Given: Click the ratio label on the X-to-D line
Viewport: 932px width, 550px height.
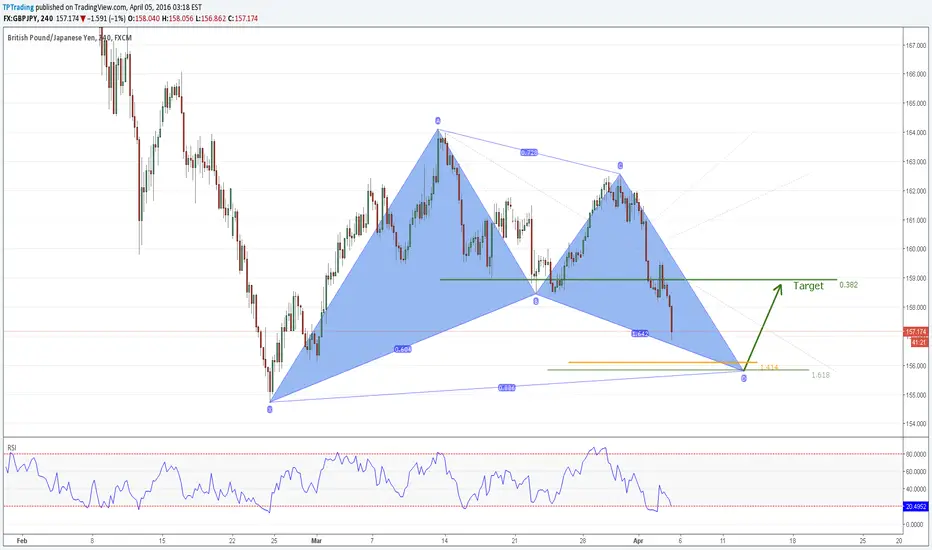Looking at the screenshot, I should click(506, 388).
